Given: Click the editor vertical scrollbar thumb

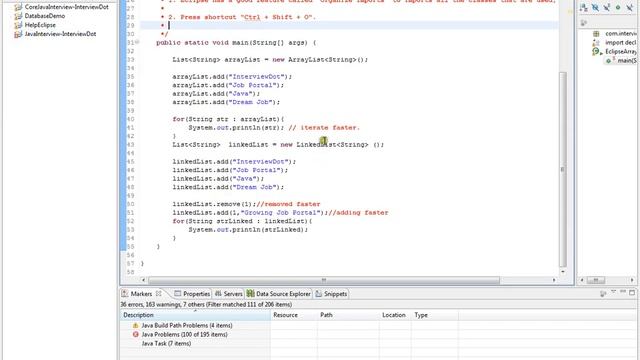Looking at the screenshot, I should (x=563, y=169).
